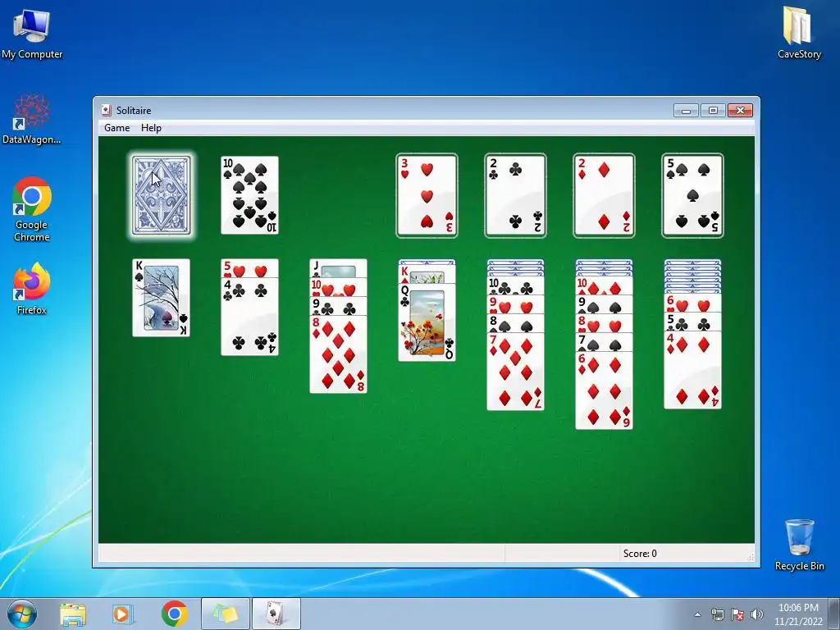The image size is (840, 630).
Task: Maximize the Solitaire window
Action: (713, 111)
